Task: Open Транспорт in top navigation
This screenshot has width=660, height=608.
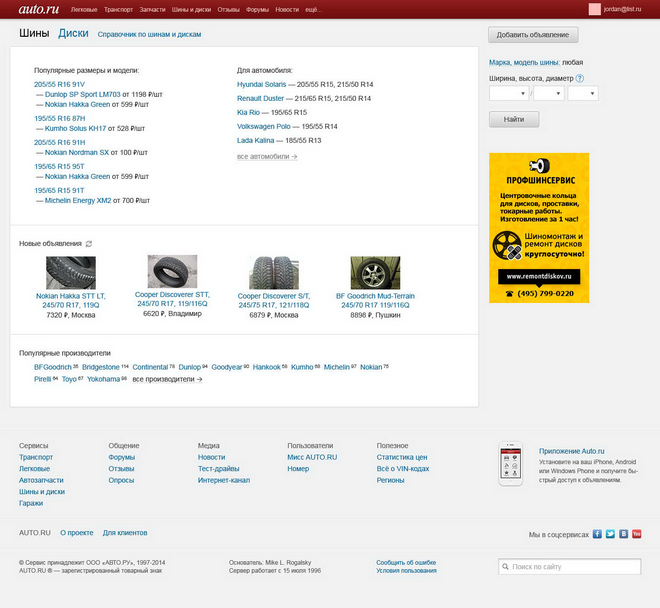Action: pyautogui.click(x=118, y=10)
